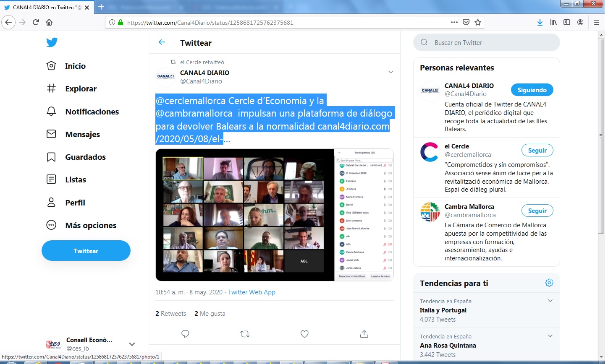608x364 pixels.
Task: Click the Explorar hashtag icon
Action: (x=51, y=88)
